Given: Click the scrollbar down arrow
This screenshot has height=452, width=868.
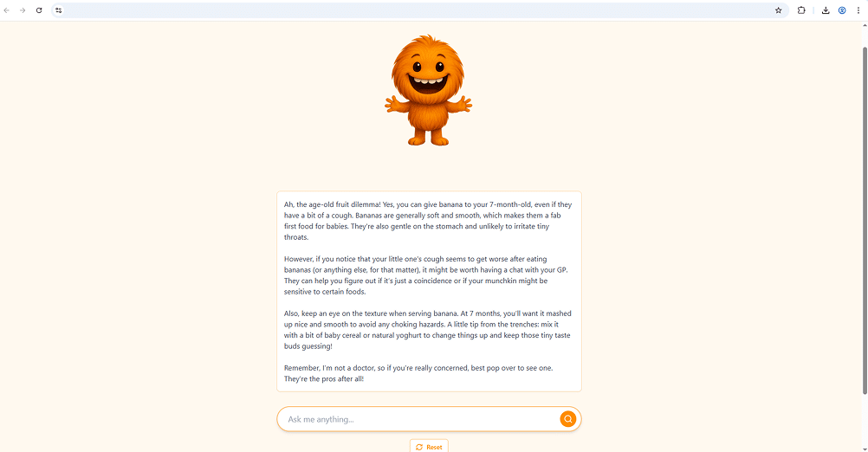Looking at the screenshot, I should click(x=865, y=449).
